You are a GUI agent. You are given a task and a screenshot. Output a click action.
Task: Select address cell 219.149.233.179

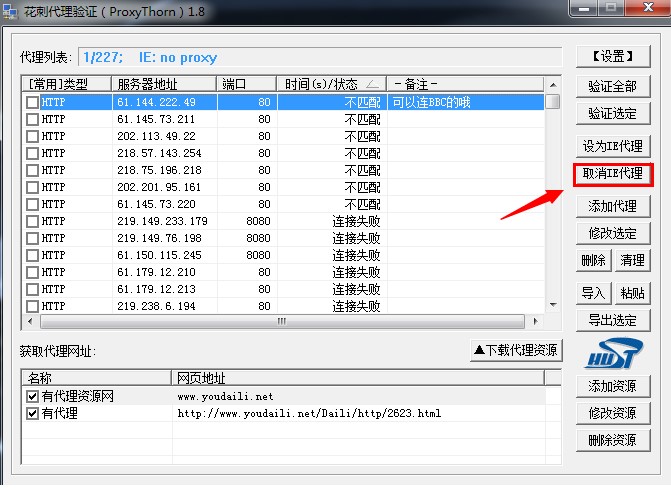(x=165, y=221)
